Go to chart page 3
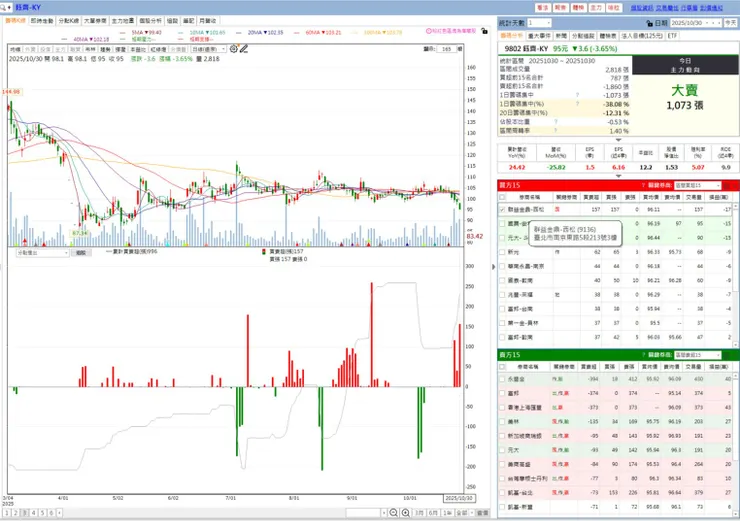Screen dimensions: 740x521 (25, 513)
